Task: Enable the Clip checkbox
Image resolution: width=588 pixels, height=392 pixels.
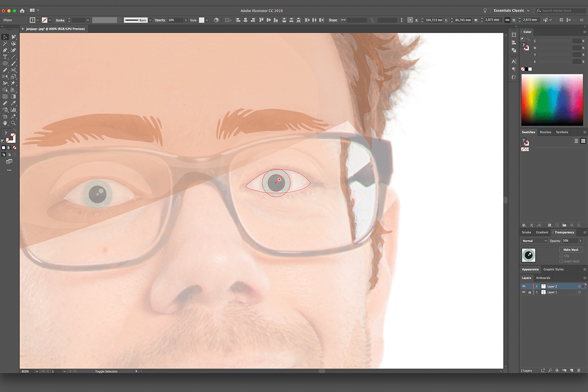Action: coord(561,256)
